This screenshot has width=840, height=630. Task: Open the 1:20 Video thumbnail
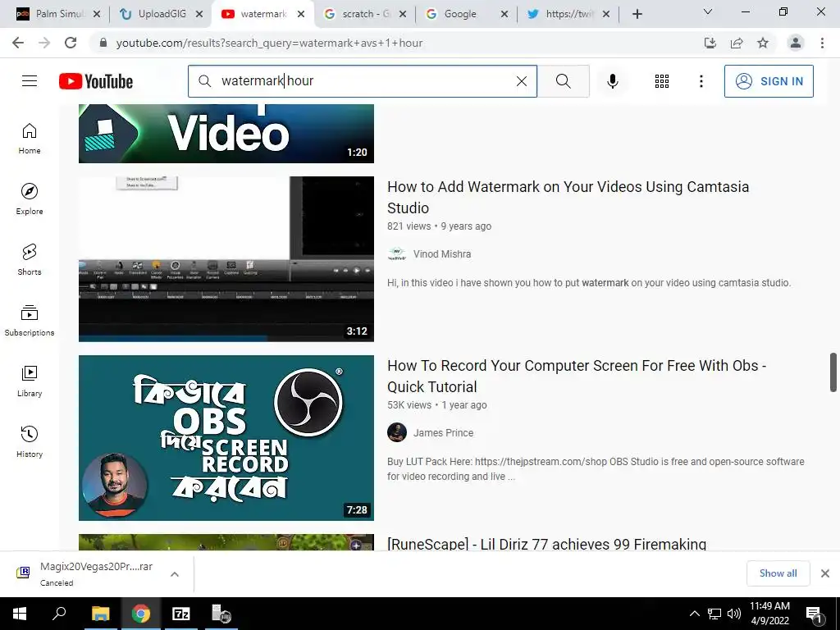[226, 134]
